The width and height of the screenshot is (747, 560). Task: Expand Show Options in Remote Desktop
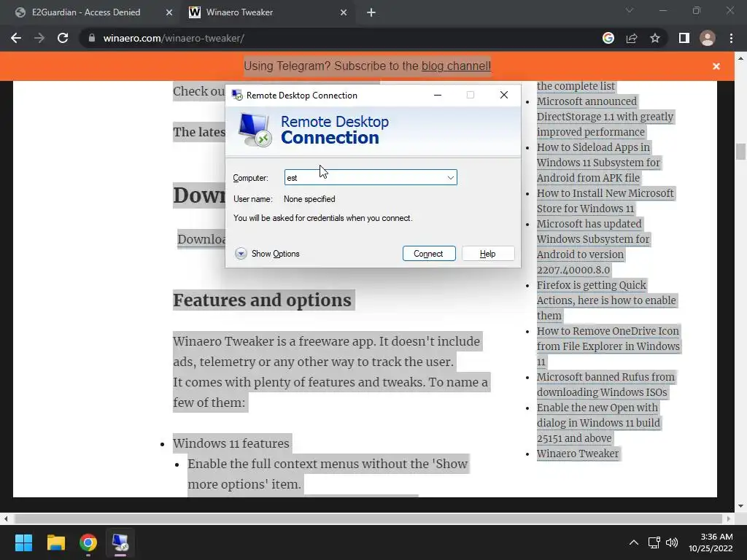[267, 253]
